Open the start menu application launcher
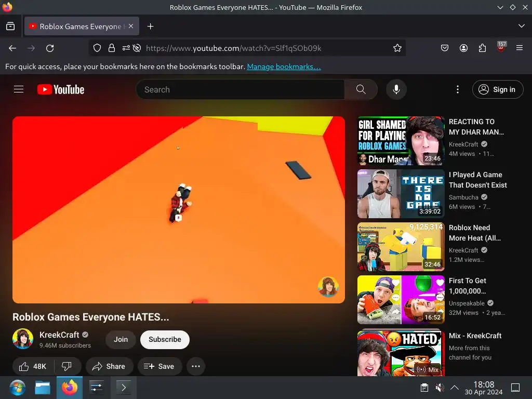 pyautogui.click(x=17, y=388)
